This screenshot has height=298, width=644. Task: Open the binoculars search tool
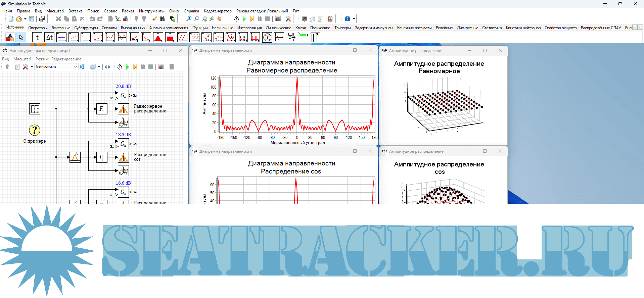[x=162, y=19]
